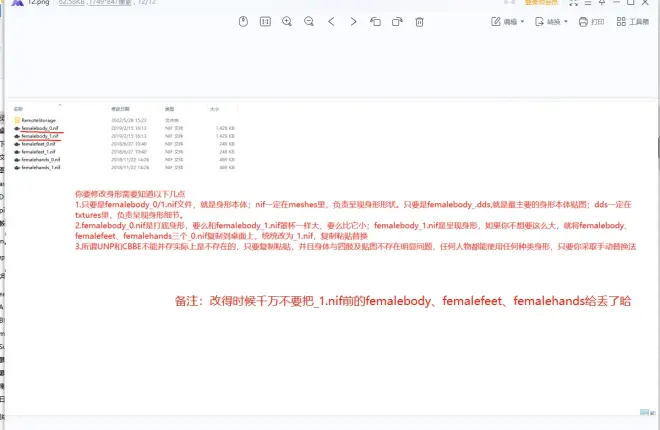Click the 1:1 actual size icon
Screen dimensions: 660x430
pyautogui.click(x=265, y=21)
